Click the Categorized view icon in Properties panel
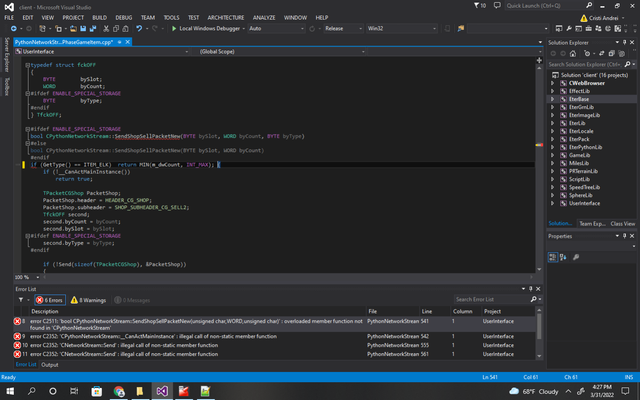 pyautogui.click(x=553, y=257)
